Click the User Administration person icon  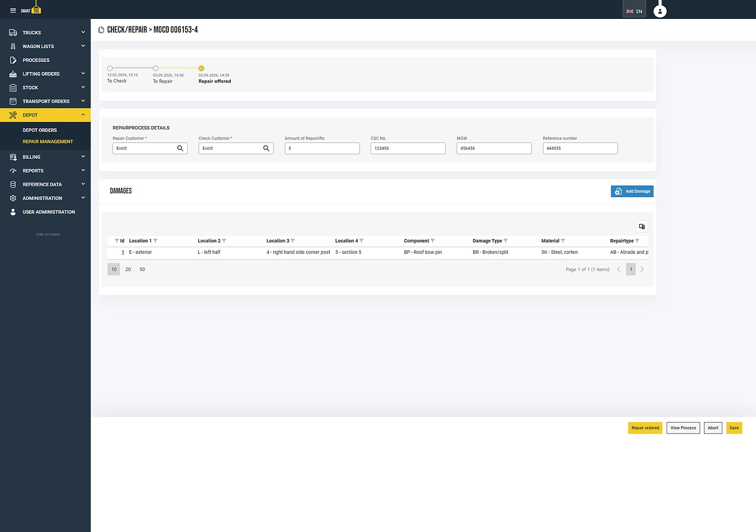[x=13, y=212]
